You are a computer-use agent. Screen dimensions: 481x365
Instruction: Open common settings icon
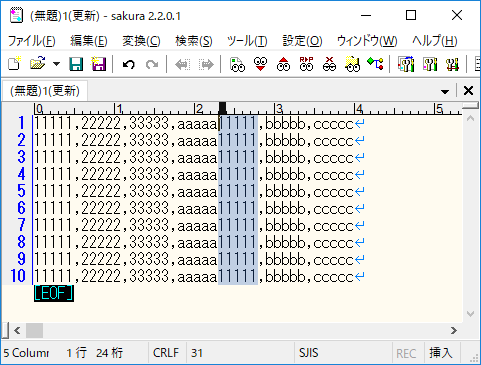[452, 64]
